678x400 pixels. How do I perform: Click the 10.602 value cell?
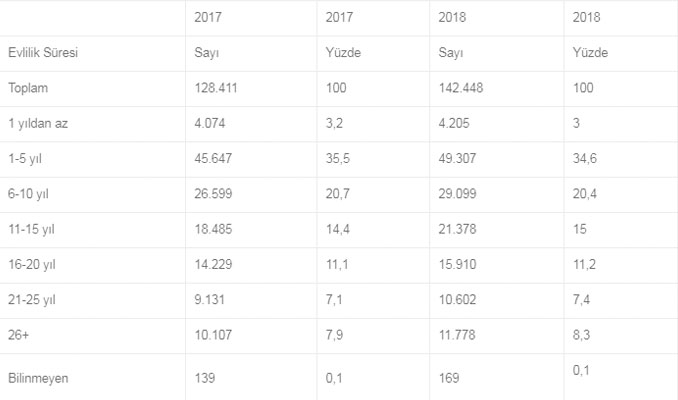[458, 301]
